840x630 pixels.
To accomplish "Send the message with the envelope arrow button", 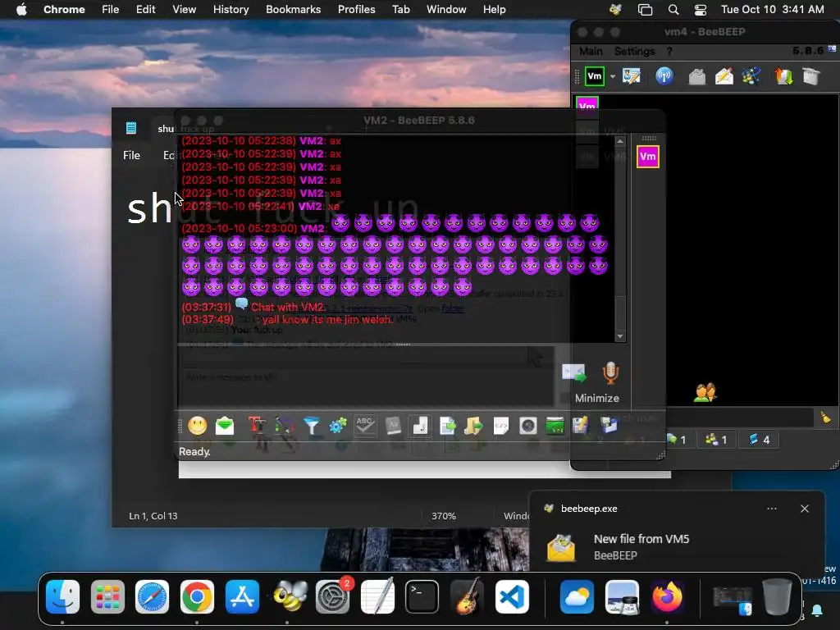I will click(573, 373).
